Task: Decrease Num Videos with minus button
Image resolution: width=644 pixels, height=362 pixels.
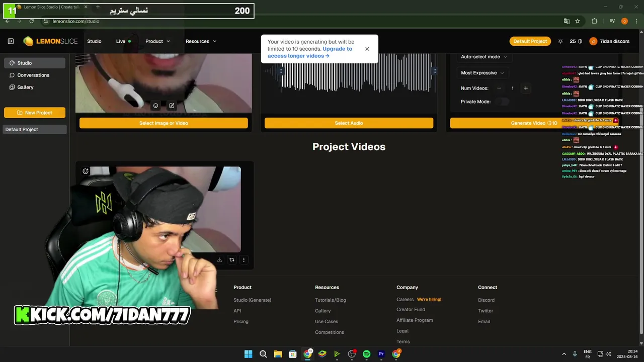Action: click(x=499, y=88)
